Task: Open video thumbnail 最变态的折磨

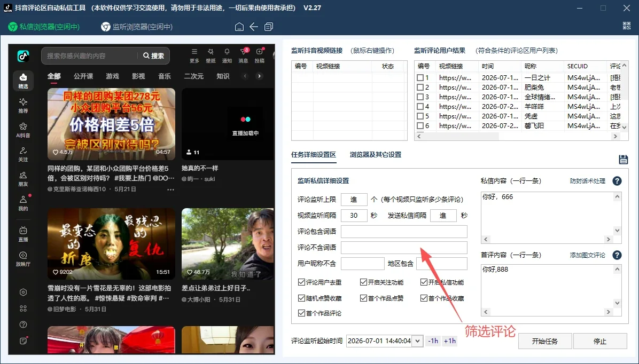Action: pyautogui.click(x=111, y=243)
